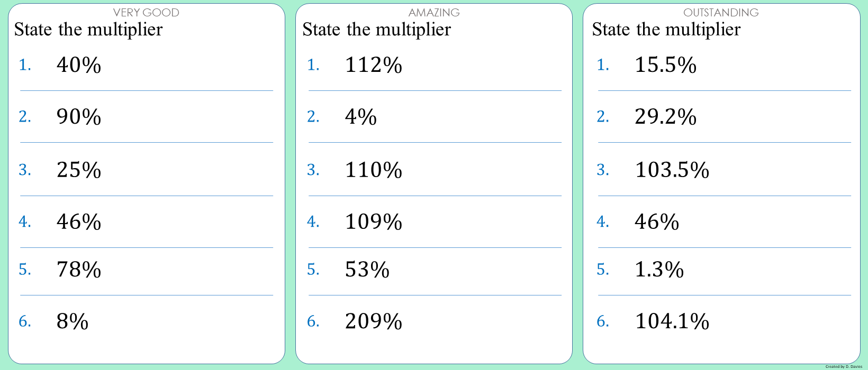Viewport: 868px width, 370px height.
Task: Select the 90% percentage item
Action: coord(79,117)
